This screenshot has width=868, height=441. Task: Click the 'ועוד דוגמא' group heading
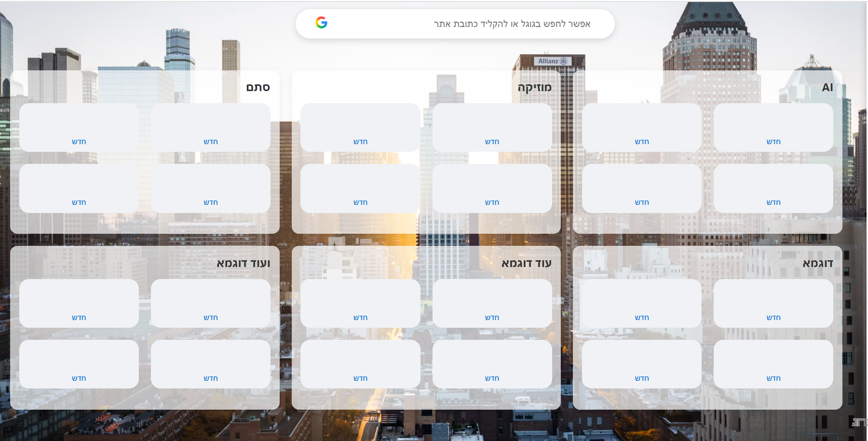243,263
